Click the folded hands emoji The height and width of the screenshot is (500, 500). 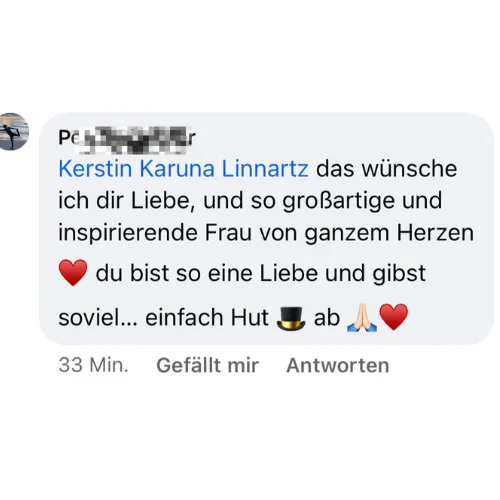362,318
